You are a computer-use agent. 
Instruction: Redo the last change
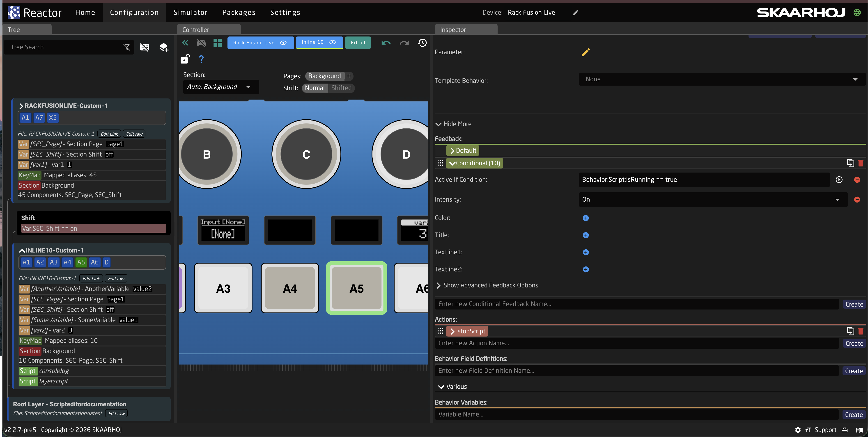(404, 43)
